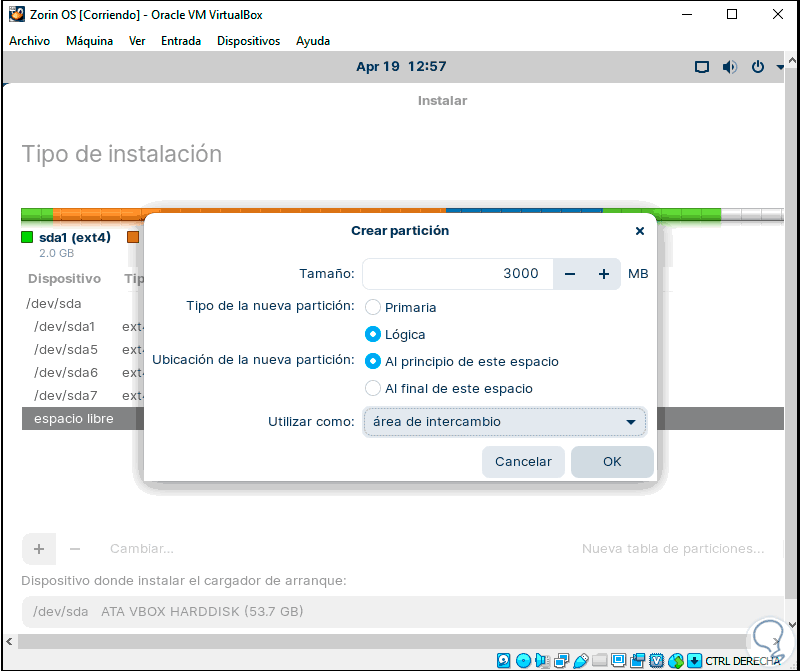
Task: Open the bootloader device dropdown
Action: (403, 611)
